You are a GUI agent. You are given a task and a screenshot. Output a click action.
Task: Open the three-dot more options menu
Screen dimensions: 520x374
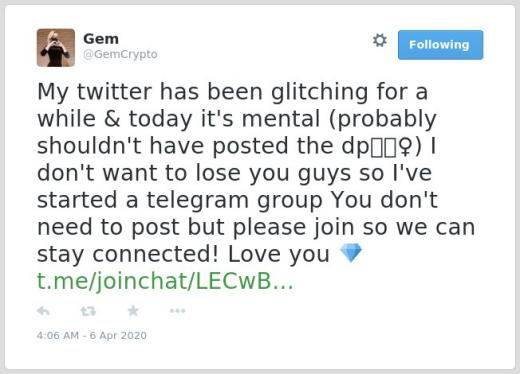tap(177, 311)
